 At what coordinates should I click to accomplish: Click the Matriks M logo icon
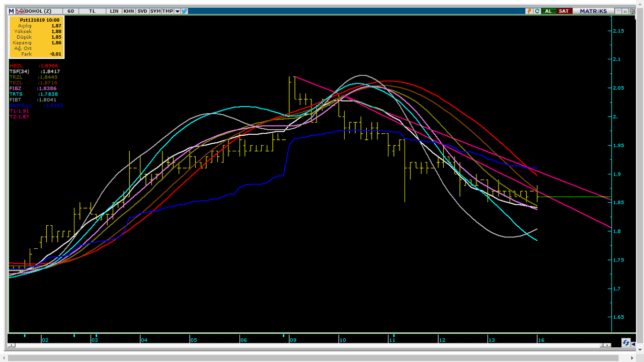[11, 11]
